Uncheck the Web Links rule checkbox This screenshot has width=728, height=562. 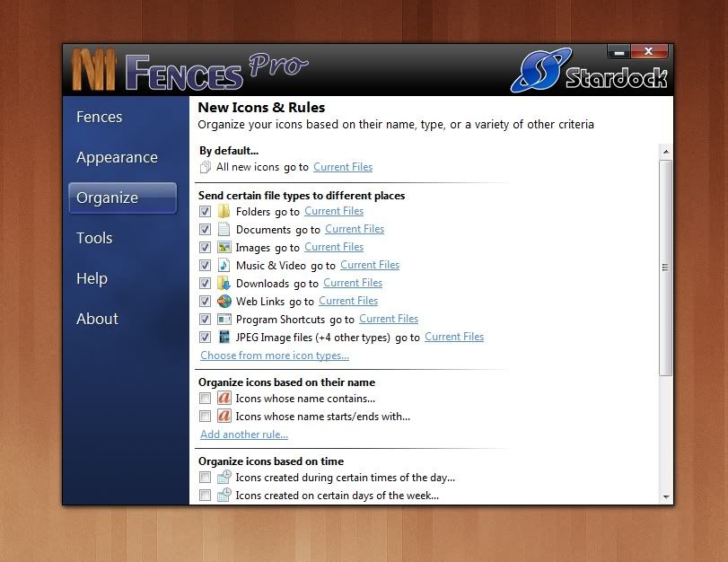pyautogui.click(x=205, y=302)
